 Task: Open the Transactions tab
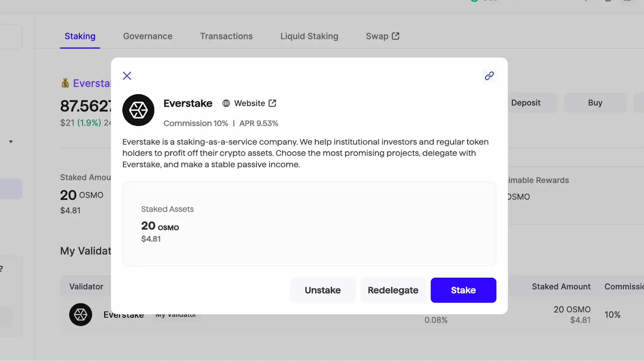(226, 36)
